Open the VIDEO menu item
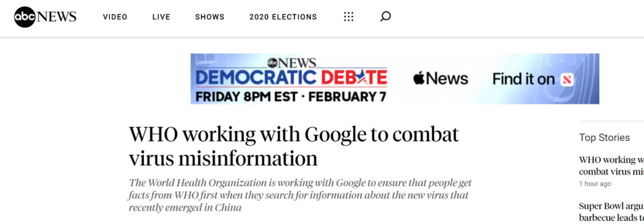644x224 pixels. point(115,17)
